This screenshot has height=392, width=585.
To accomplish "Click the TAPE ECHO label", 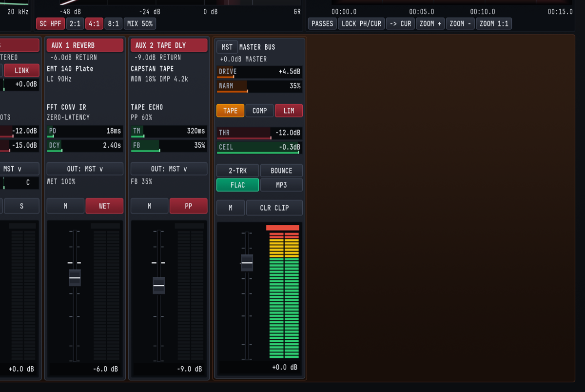I will tap(147, 107).
